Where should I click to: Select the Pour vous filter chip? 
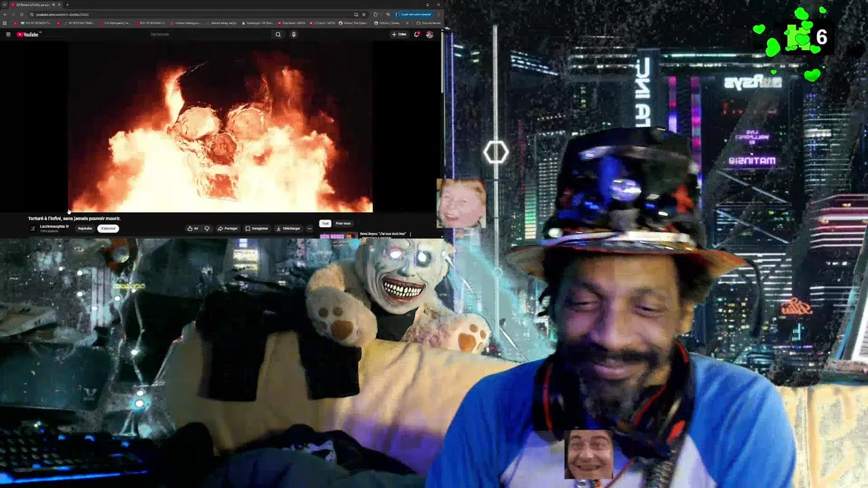point(343,223)
